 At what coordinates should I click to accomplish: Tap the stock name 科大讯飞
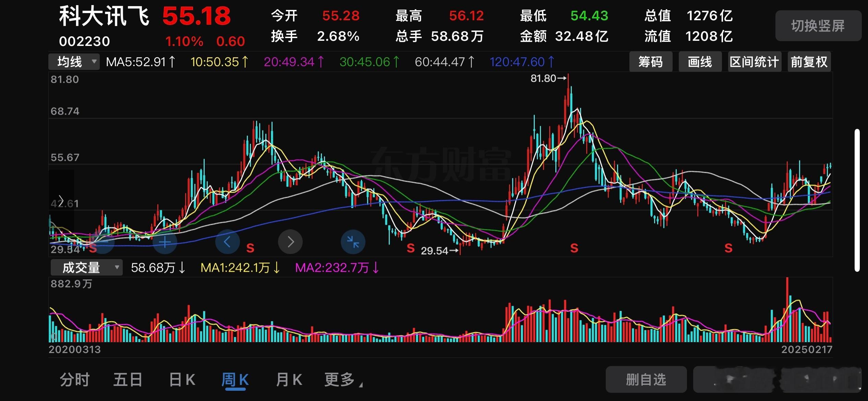tap(104, 16)
